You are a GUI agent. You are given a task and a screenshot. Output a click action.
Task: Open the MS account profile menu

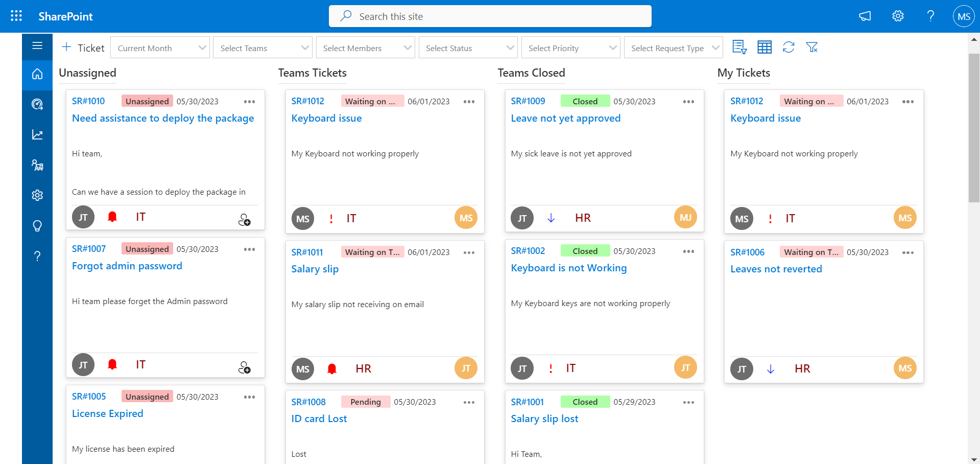pos(964,16)
